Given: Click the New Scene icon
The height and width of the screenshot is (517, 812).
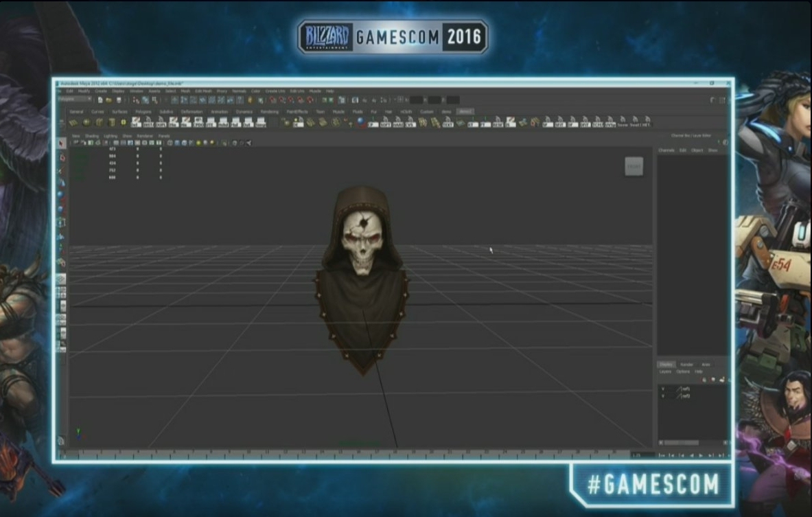Looking at the screenshot, I should click(100, 100).
